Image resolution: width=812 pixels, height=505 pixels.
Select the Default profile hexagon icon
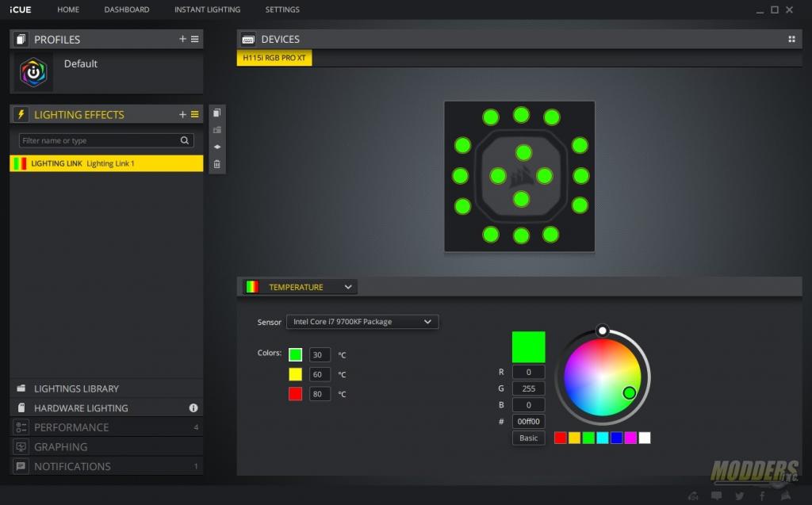click(33, 72)
